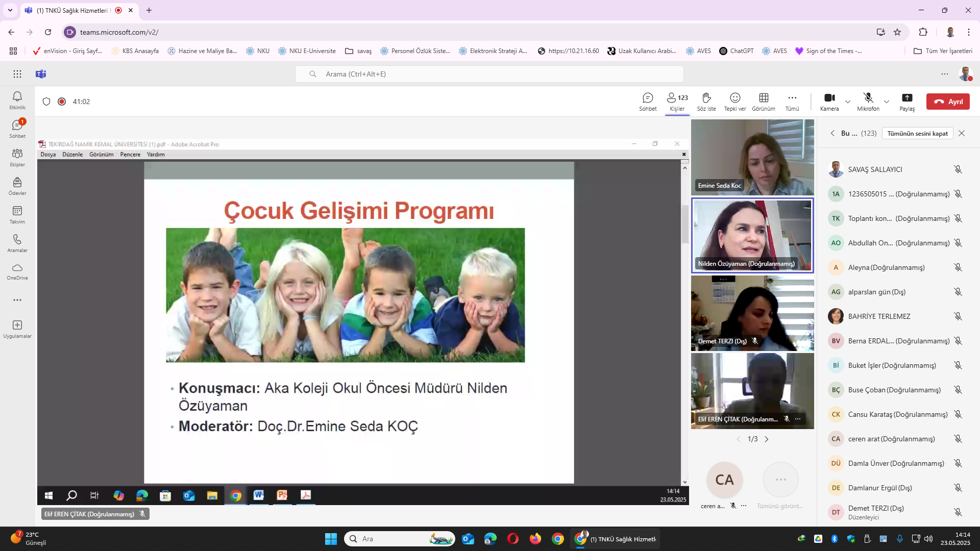Toggle mic for Damlanur Ergül
The width and height of the screenshot is (980, 551).
pos(958,488)
